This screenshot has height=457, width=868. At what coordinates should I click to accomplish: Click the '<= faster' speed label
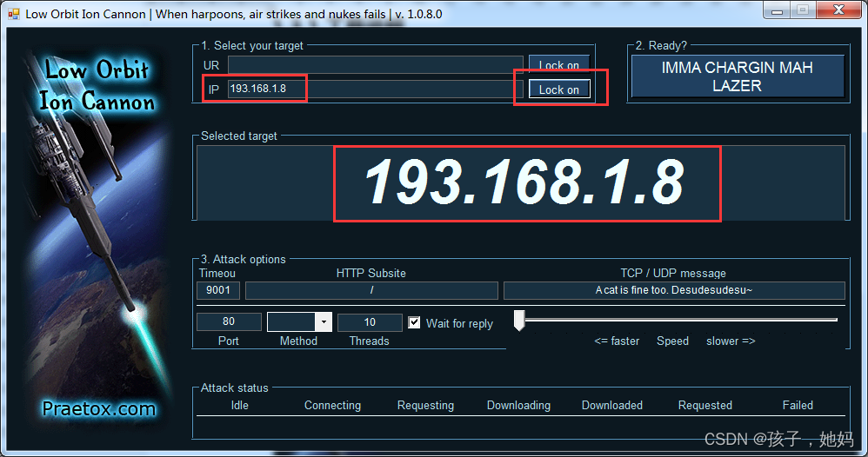point(617,341)
